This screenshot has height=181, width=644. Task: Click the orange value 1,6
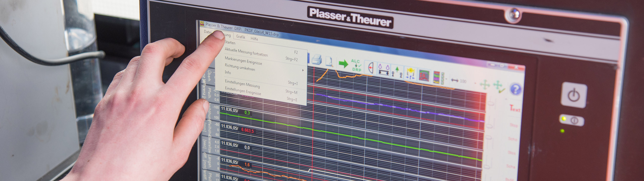pos(247,165)
